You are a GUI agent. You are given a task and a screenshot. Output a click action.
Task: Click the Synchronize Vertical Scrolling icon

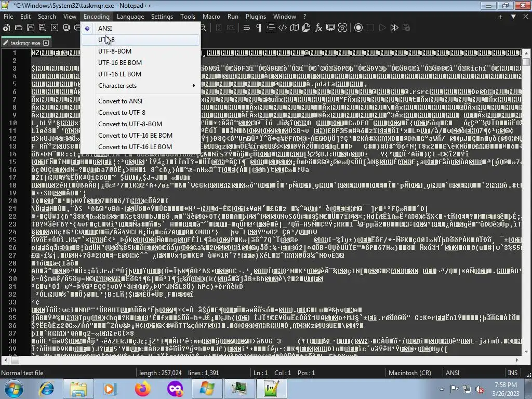pyautogui.click(x=219, y=28)
